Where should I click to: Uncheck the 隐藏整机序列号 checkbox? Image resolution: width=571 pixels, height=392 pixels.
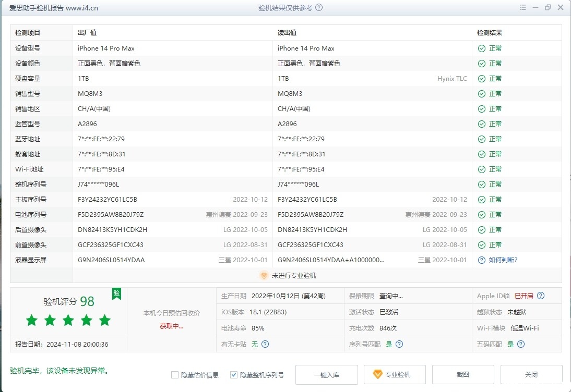[x=234, y=375]
